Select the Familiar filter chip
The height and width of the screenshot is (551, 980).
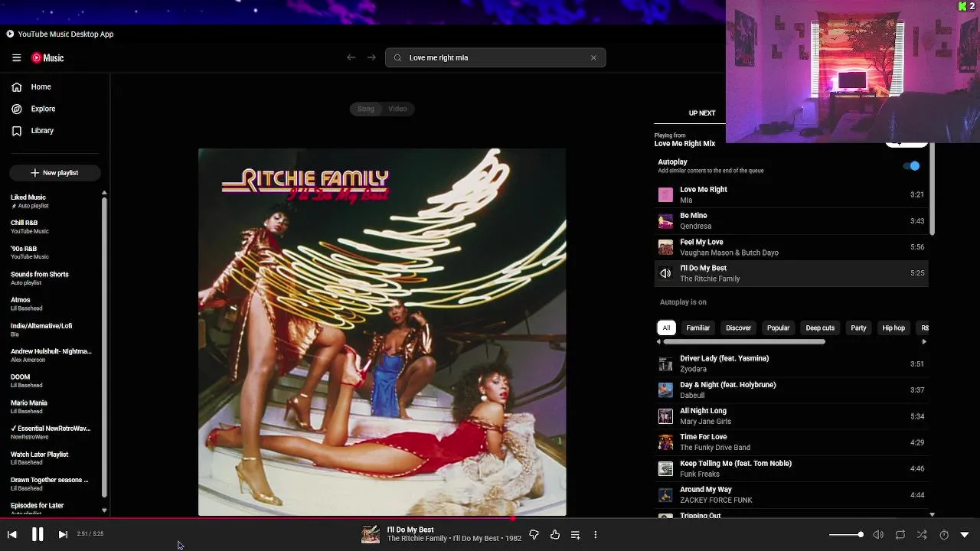(697, 328)
